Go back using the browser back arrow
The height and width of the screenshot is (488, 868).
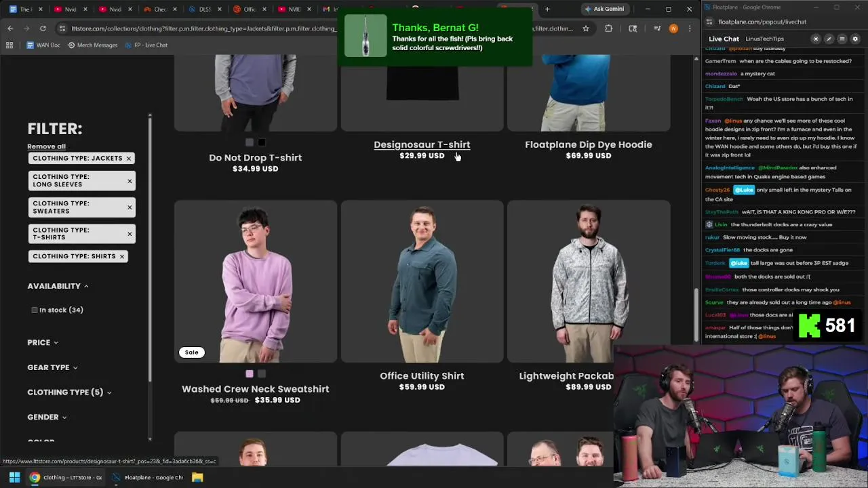pos(10,28)
